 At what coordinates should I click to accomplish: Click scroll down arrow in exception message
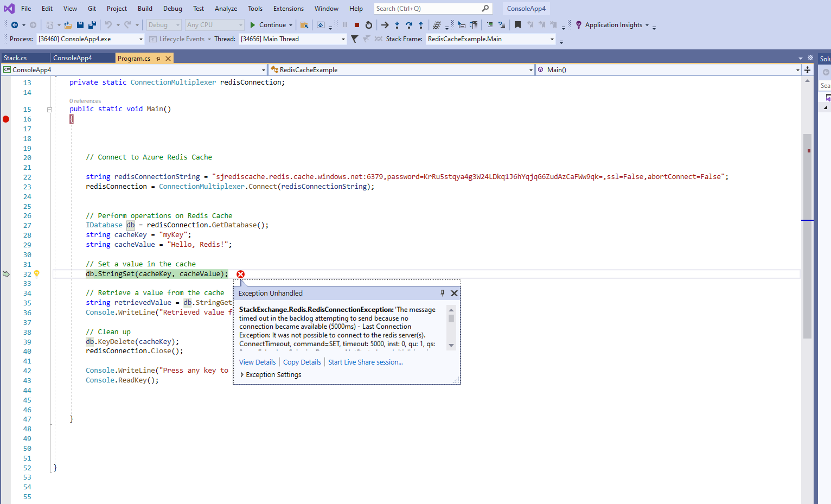pos(451,346)
